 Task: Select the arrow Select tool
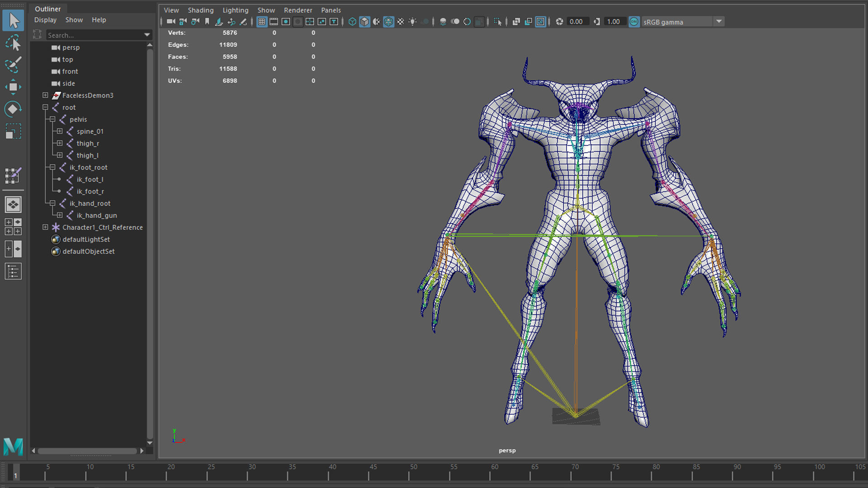pyautogui.click(x=13, y=20)
